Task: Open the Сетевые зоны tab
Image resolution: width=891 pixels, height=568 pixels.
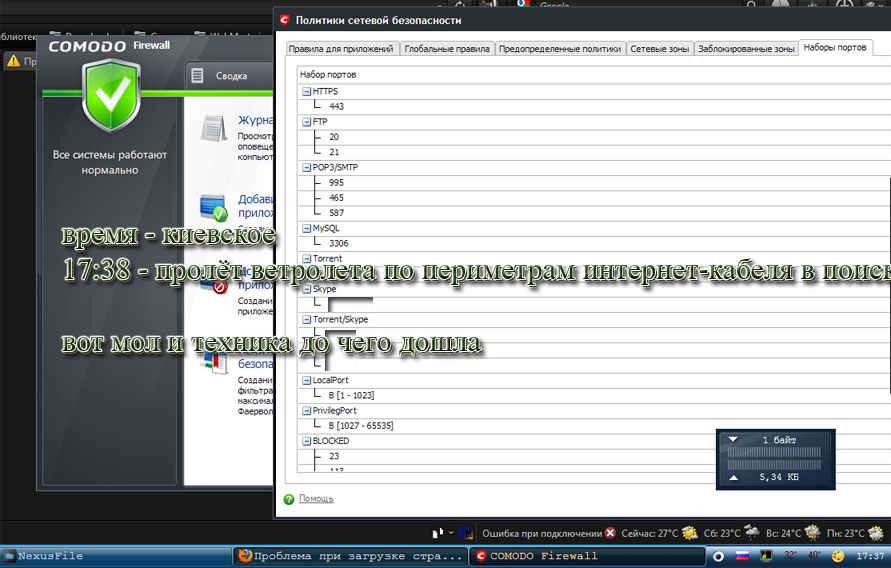Action: click(x=659, y=49)
